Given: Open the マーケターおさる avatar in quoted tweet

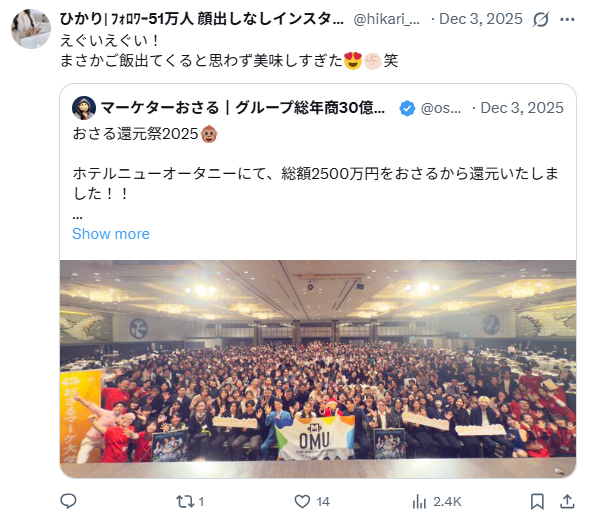Looking at the screenshot, I should [x=84, y=108].
